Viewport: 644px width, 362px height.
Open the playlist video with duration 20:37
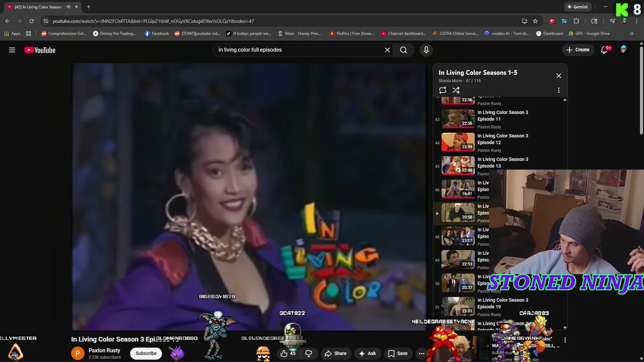[x=458, y=283]
